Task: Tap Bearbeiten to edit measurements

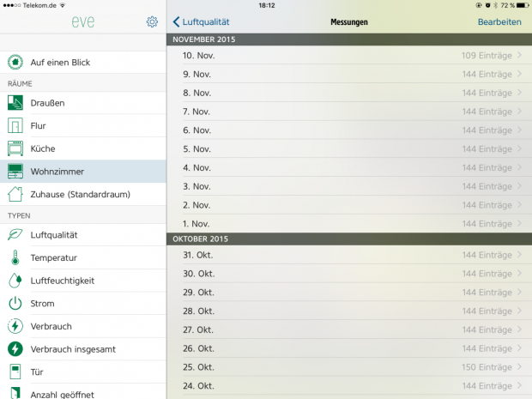Action: pyautogui.click(x=499, y=21)
